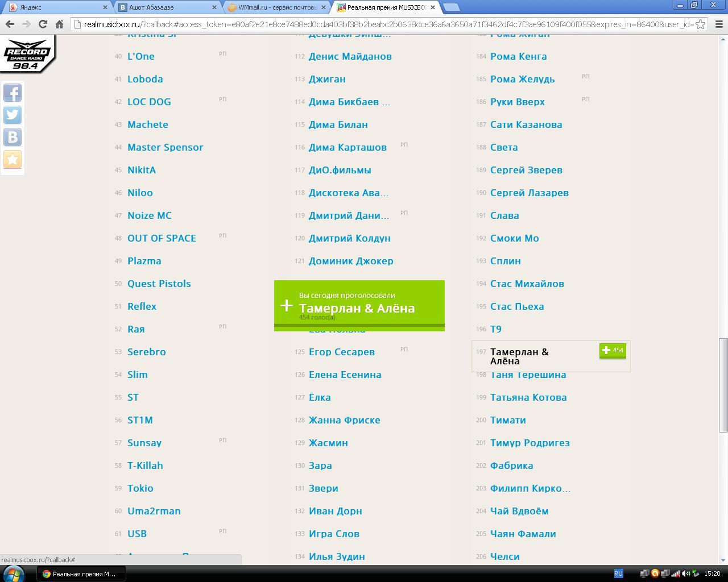Open artist Доминик Джокер
The height and width of the screenshot is (582, 728).
pyautogui.click(x=351, y=261)
